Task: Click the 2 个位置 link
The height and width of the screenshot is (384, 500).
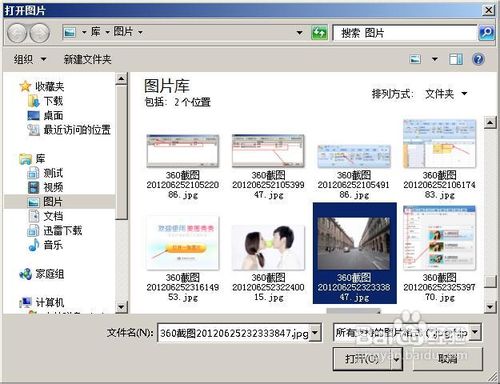Action: (x=192, y=102)
